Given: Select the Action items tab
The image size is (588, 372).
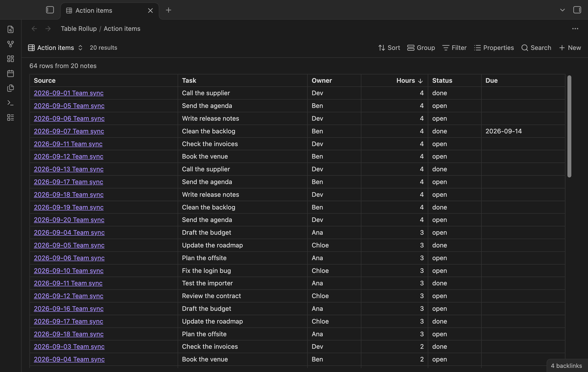Looking at the screenshot, I should (x=110, y=10).
